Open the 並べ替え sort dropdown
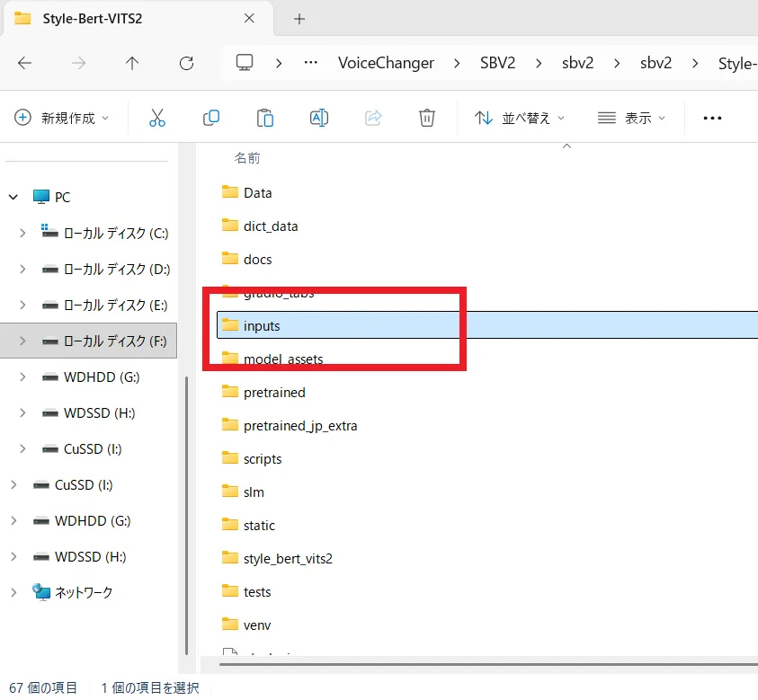Screen dimensions: 758x700 521,118
